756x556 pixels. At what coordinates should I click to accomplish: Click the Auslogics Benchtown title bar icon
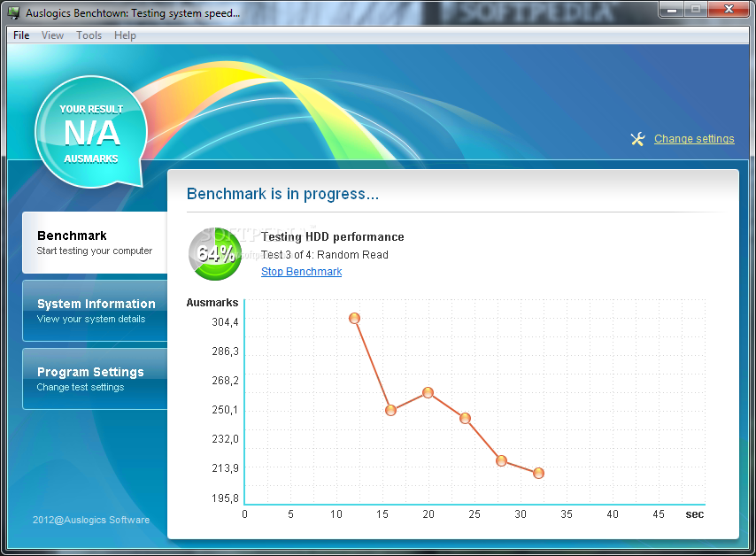(14, 13)
